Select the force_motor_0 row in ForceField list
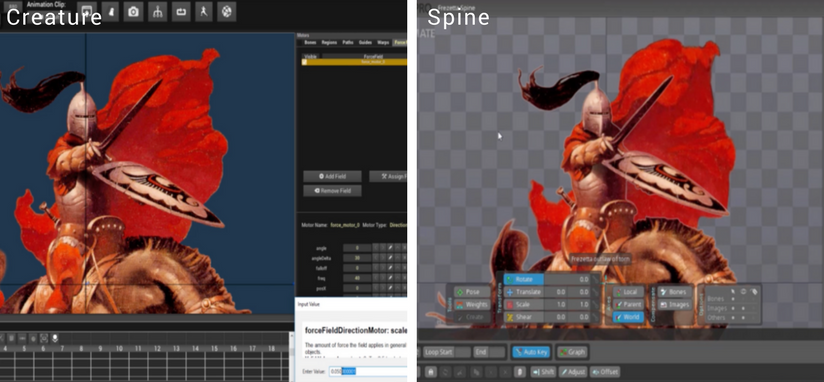This screenshot has width=824, height=382. tap(354, 62)
